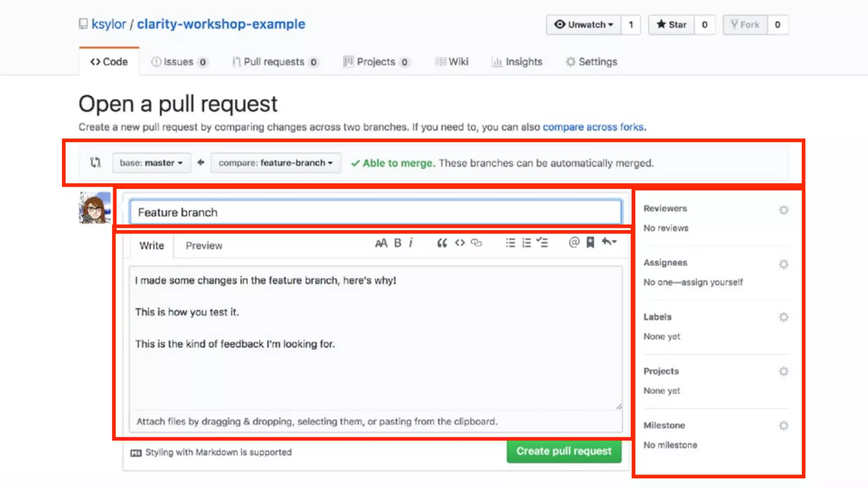Open the Pull requests tab

tap(275, 62)
